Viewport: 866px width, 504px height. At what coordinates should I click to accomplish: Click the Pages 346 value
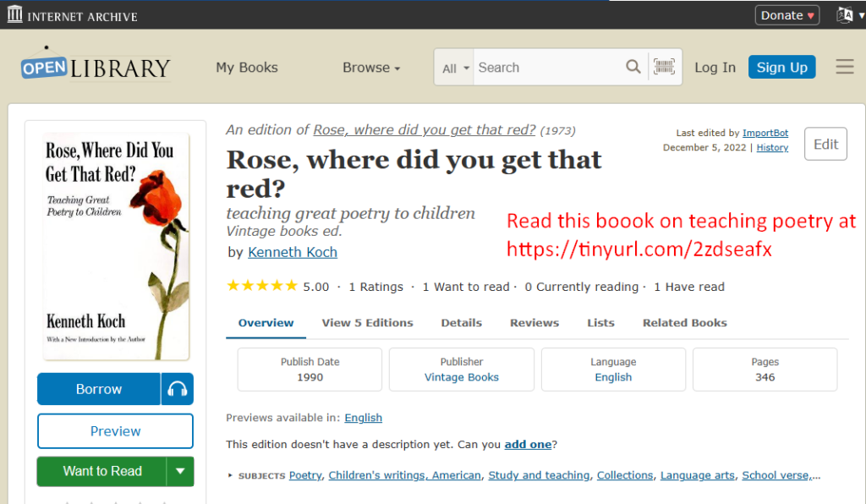(765, 377)
